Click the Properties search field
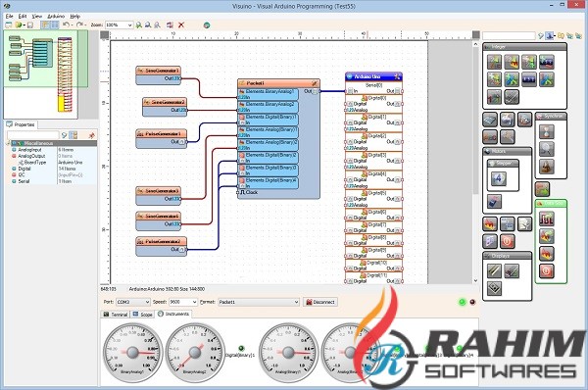The image size is (588, 390). (33, 135)
